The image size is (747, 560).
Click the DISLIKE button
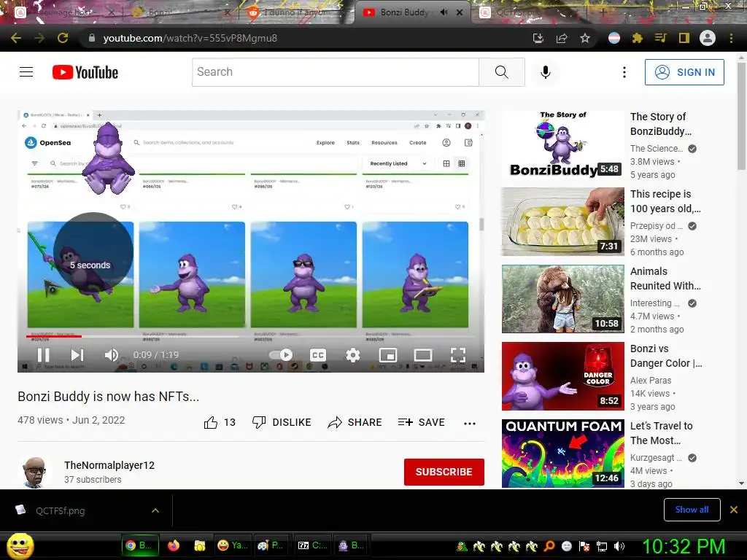point(282,422)
